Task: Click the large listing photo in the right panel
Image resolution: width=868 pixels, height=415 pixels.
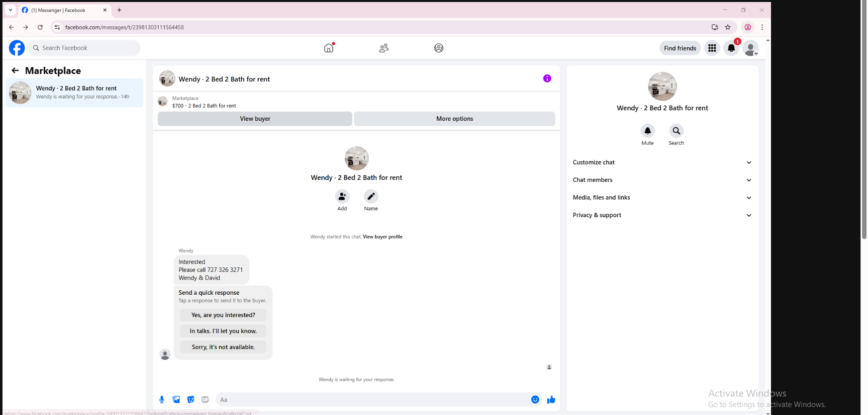Action: [663, 86]
